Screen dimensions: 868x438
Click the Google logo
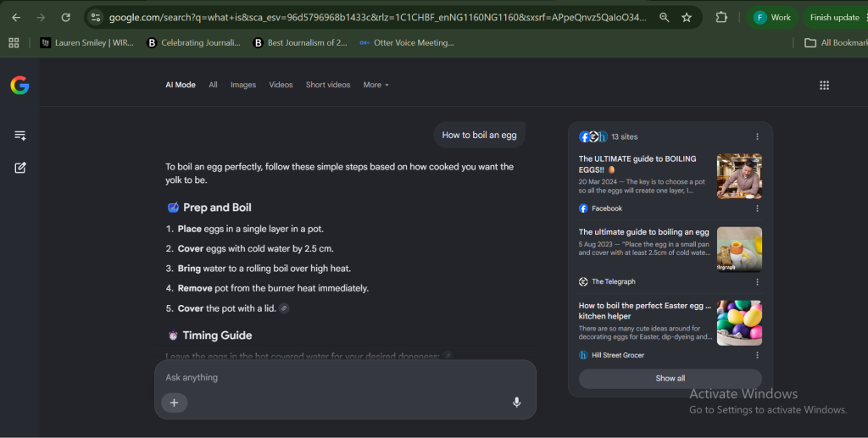coord(20,86)
